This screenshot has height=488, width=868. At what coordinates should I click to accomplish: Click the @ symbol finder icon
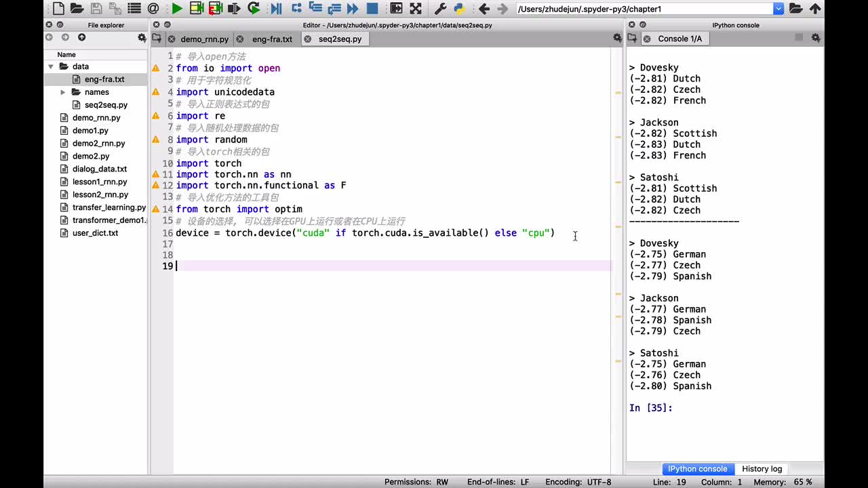[153, 9]
